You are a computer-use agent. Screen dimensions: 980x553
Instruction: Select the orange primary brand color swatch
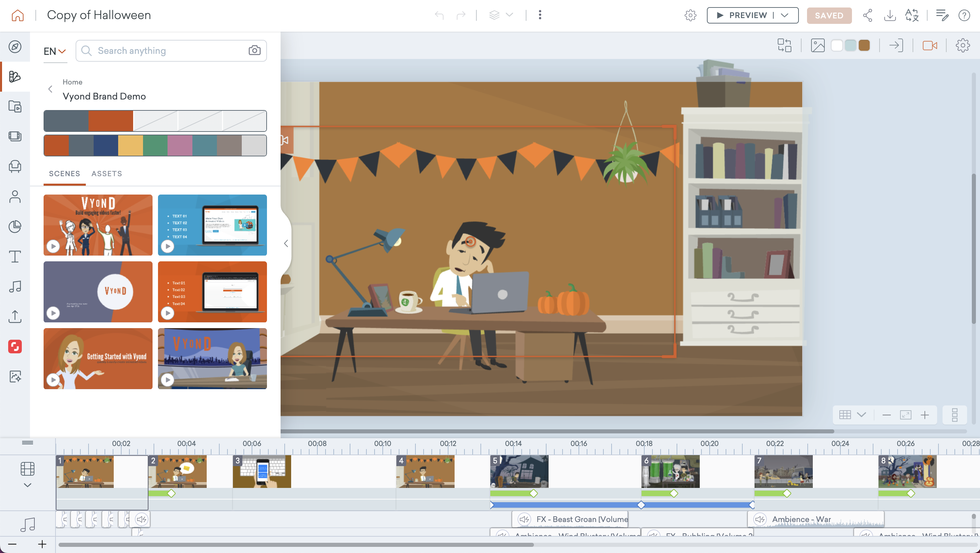click(111, 121)
